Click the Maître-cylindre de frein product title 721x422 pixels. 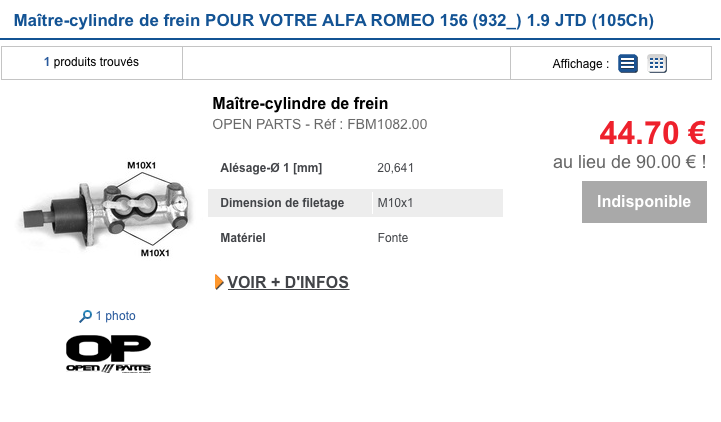(x=300, y=103)
